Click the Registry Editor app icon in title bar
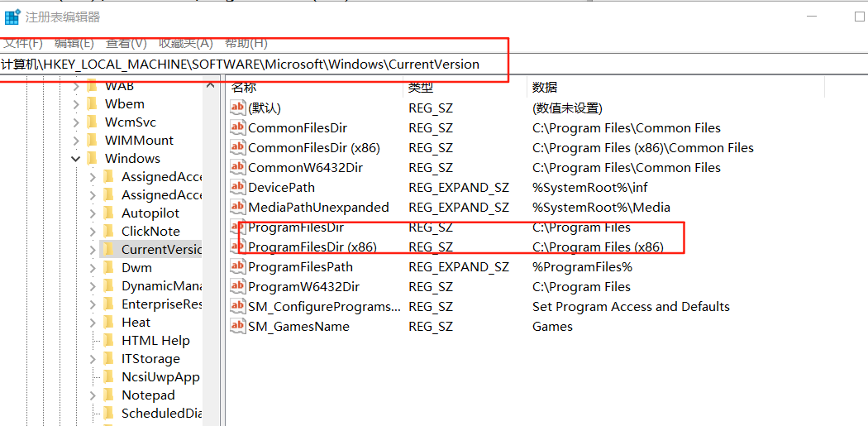 click(12, 17)
